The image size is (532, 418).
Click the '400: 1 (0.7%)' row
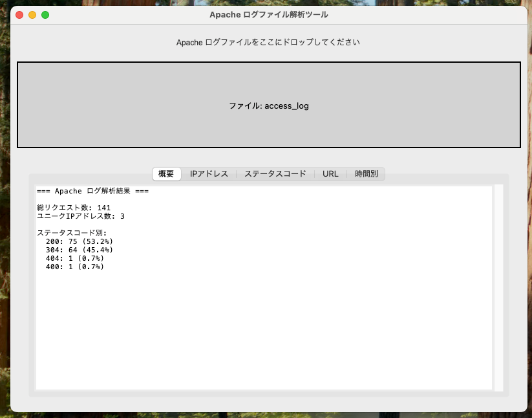click(x=75, y=267)
